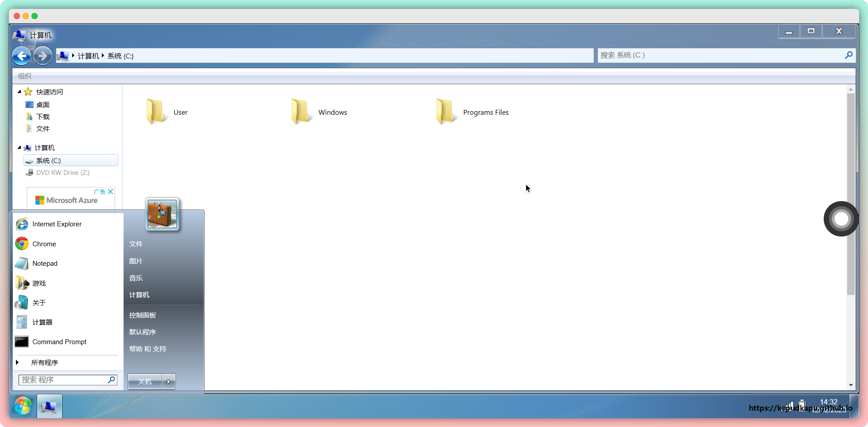Launch Chrome from the Start menu
Image resolution: width=868 pixels, height=427 pixels.
(44, 244)
